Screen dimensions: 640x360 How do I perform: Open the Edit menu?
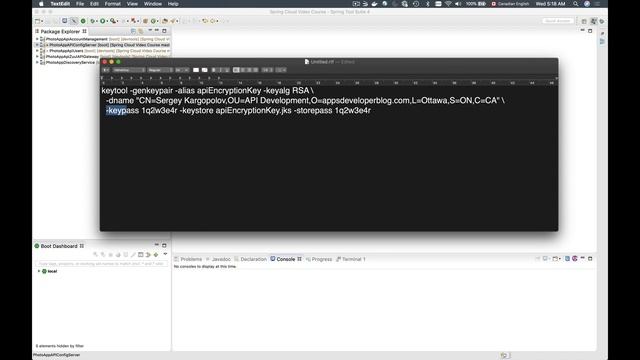tap(94, 4)
